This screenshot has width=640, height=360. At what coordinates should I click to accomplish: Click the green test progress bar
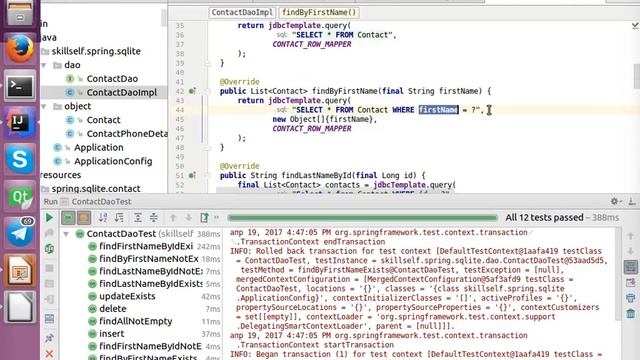click(x=362, y=218)
